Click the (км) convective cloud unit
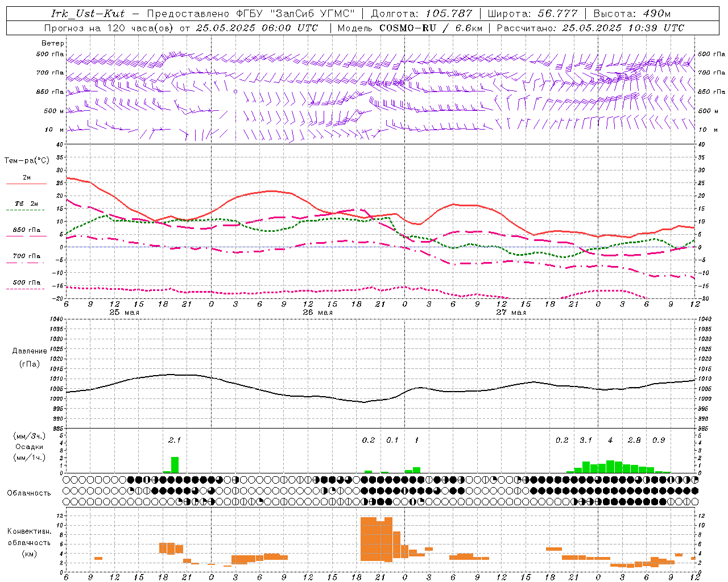The image size is (728, 582). coord(30,554)
